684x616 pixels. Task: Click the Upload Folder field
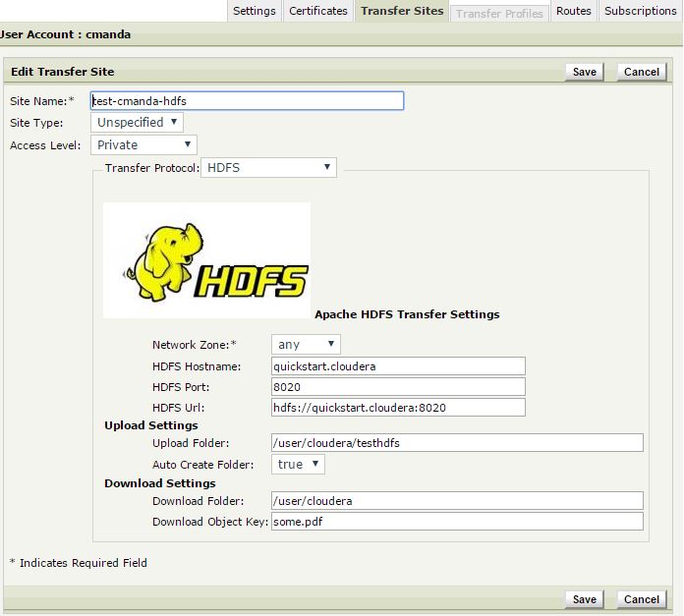(x=457, y=443)
